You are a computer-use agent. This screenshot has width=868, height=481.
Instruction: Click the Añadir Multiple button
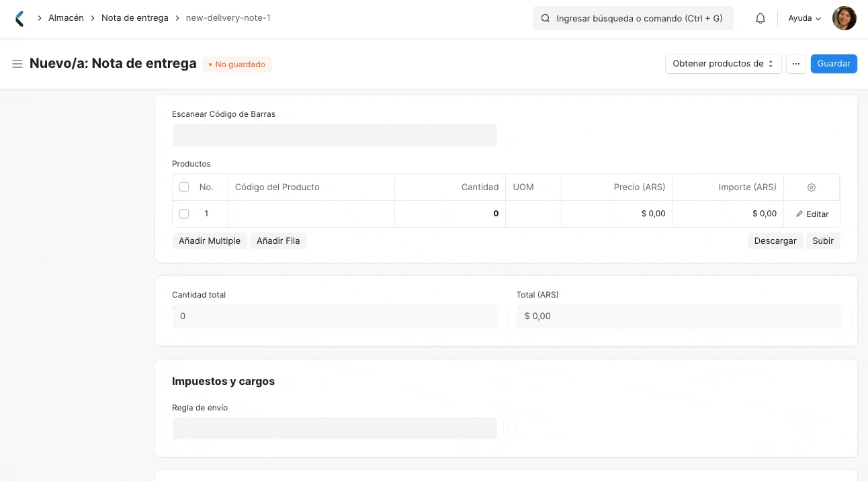click(210, 240)
